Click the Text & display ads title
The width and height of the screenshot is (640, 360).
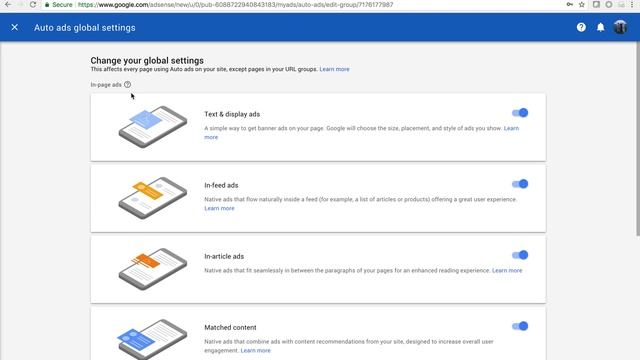[x=232, y=114]
